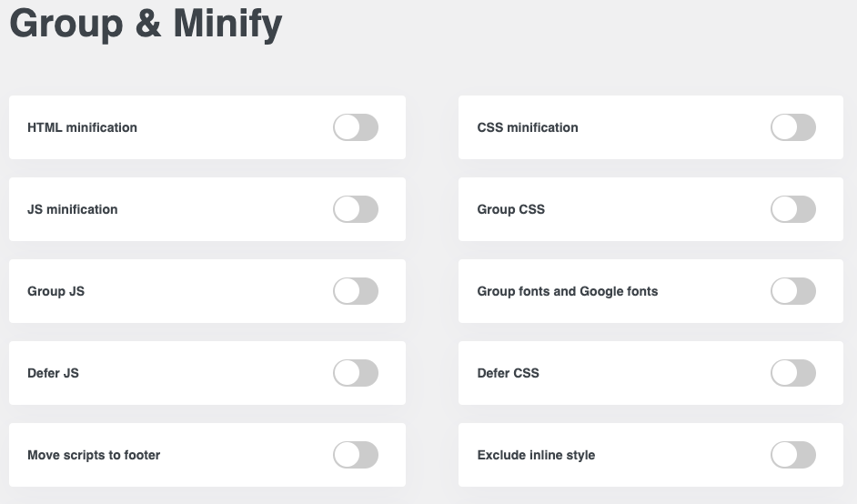Toggle JS minification on
The height and width of the screenshot is (504, 857).
click(x=355, y=209)
